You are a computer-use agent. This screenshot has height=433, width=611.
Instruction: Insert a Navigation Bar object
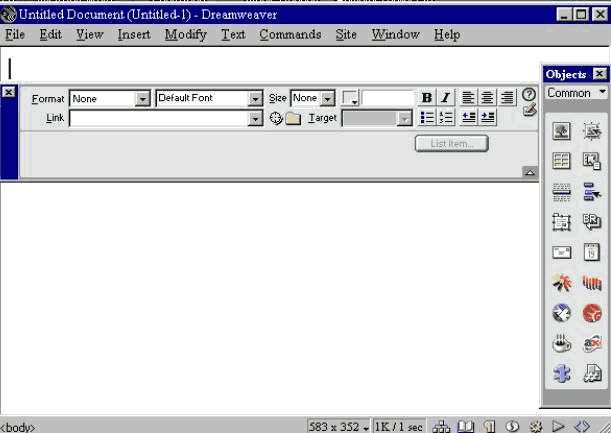592,192
